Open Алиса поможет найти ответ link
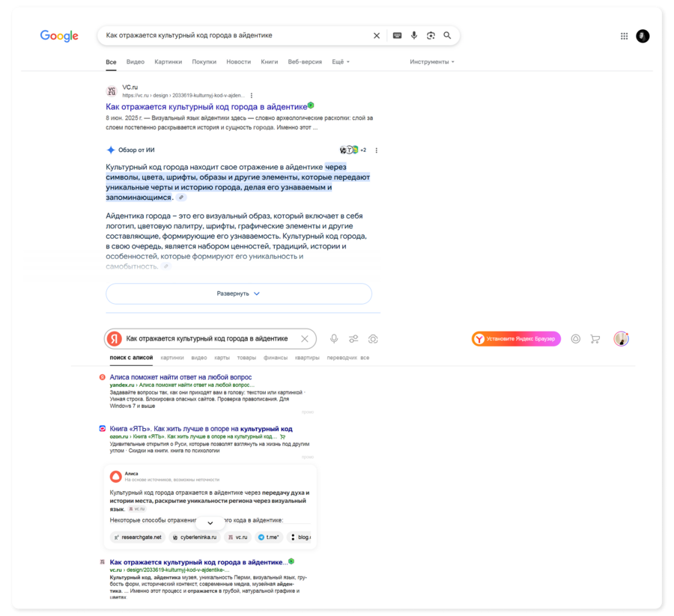The image size is (674, 616). coord(180,377)
